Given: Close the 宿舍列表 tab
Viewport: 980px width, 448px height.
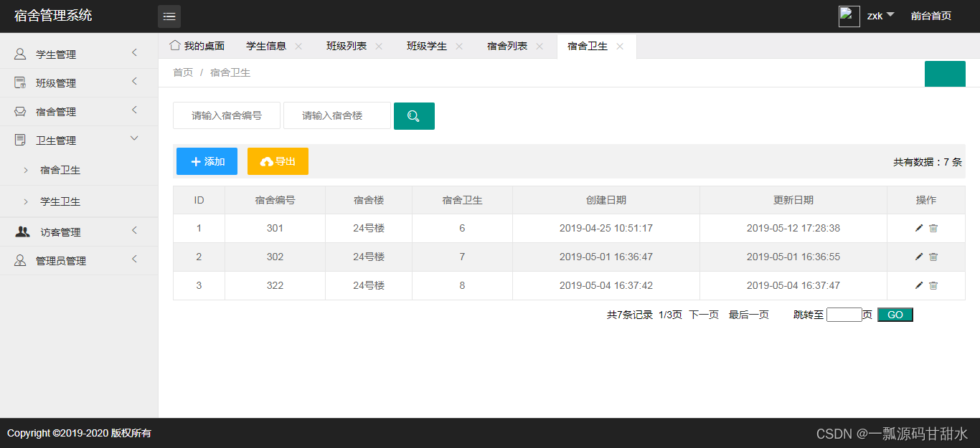Looking at the screenshot, I should point(540,46).
